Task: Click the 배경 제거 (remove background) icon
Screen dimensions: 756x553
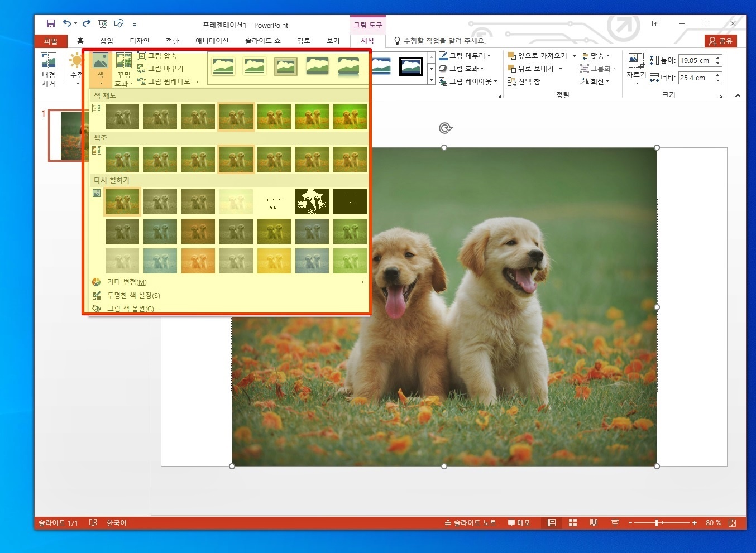Action: [49, 69]
